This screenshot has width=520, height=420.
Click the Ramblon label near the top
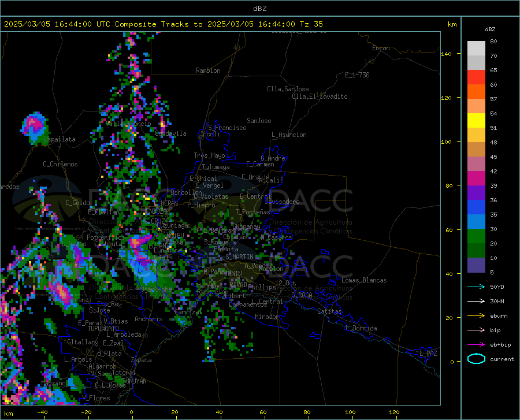(208, 70)
